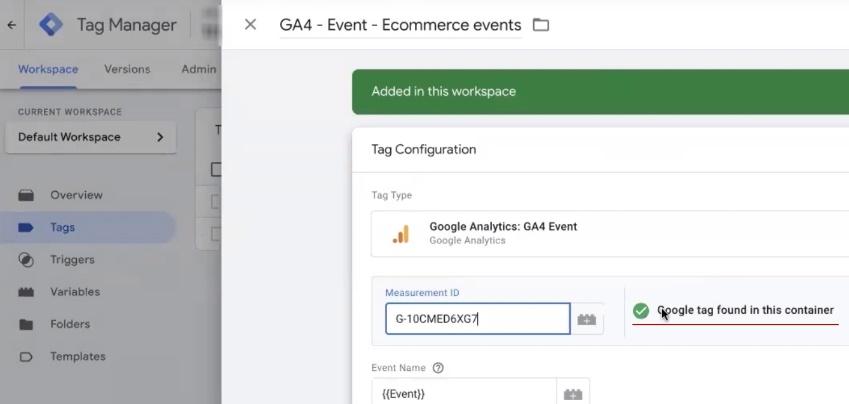The image size is (849, 404).
Task: Expand the Default Workspace selector
Action: point(90,137)
